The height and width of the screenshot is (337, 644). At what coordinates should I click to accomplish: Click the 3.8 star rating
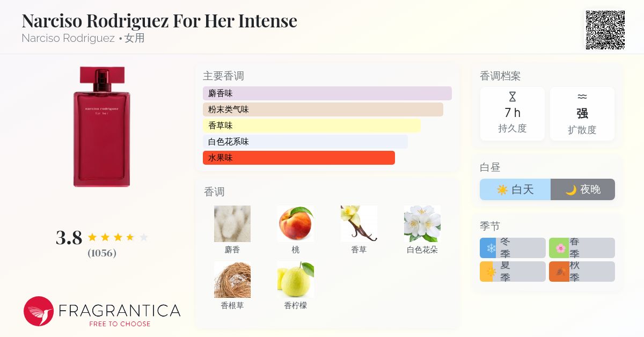102,237
